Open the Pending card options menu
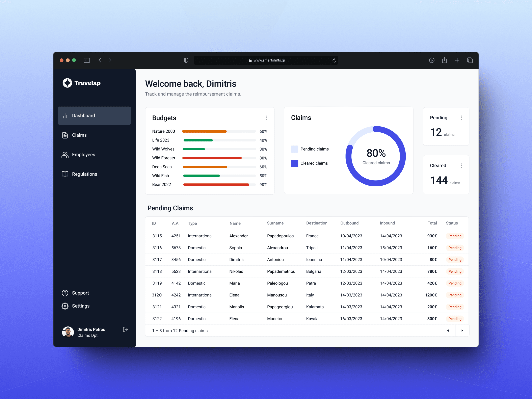Viewport: 532px width, 399px height. (x=461, y=118)
